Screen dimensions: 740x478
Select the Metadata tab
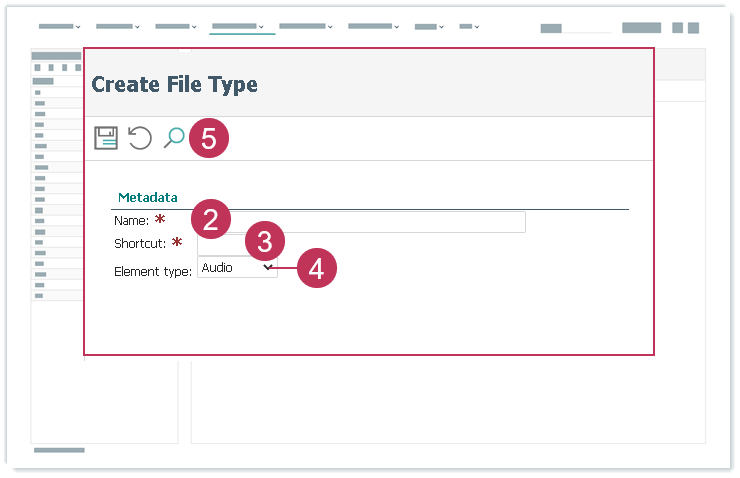click(148, 197)
